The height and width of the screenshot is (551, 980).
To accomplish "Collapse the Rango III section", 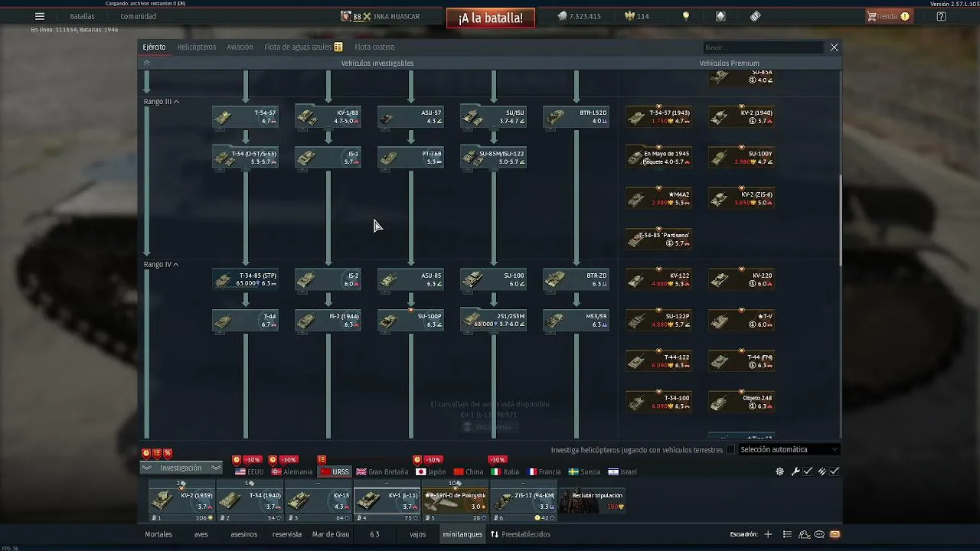I will click(x=162, y=102).
